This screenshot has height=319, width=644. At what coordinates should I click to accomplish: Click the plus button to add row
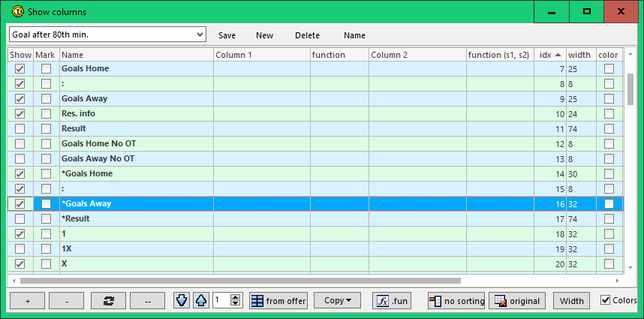pos(28,301)
